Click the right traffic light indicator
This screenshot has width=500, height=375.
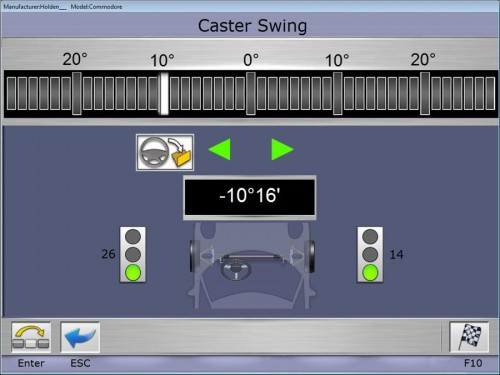[370, 255]
